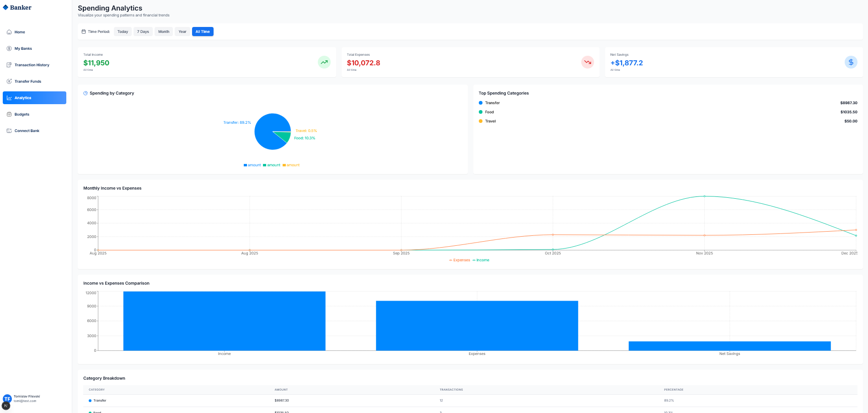Click the Home icon in sidebar

pyautogui.click(x=9, y=32)
